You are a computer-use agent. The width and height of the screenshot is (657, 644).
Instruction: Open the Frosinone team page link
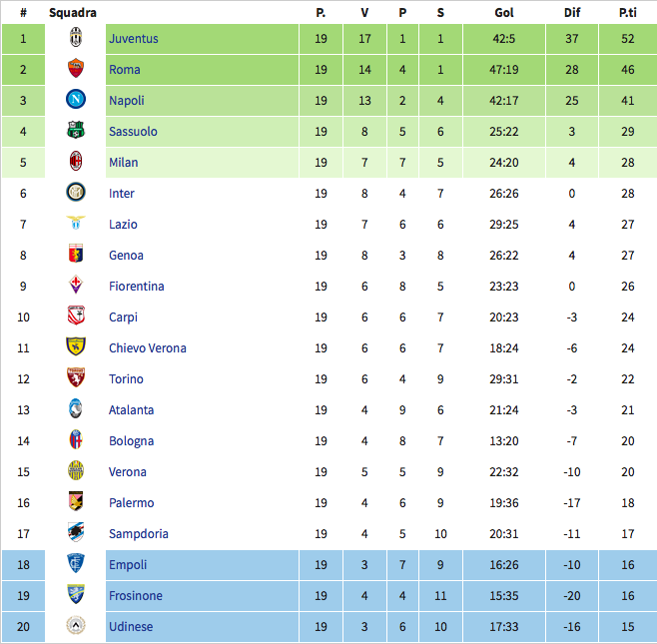136,596
